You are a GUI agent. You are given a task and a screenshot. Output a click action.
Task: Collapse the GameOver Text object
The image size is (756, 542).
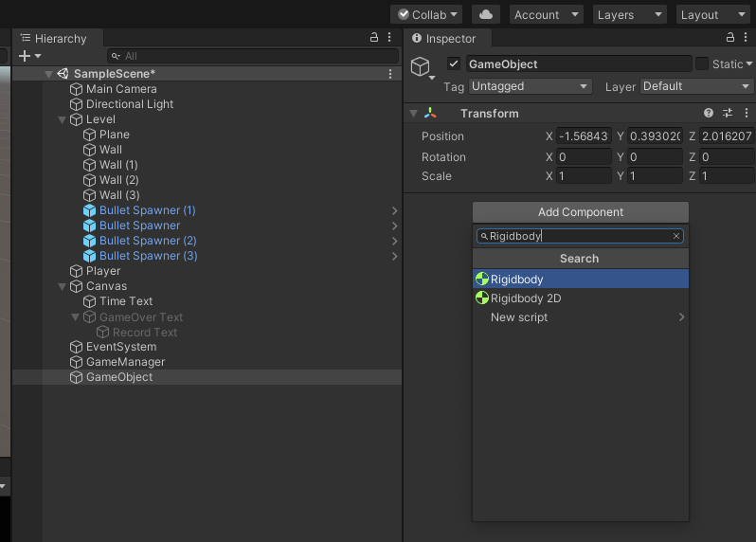coord(75,316)
